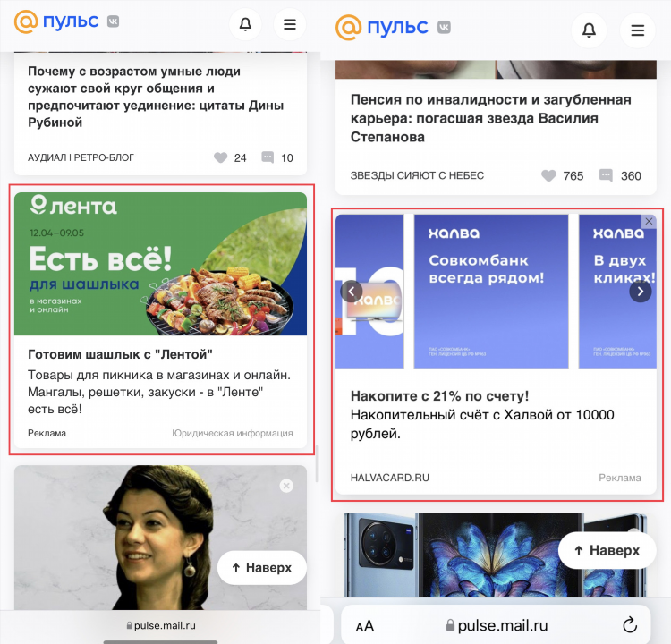This screenshot has height=644, width=671.
Task: Tap the notification bell in left screen
Action: click(245, 24)
